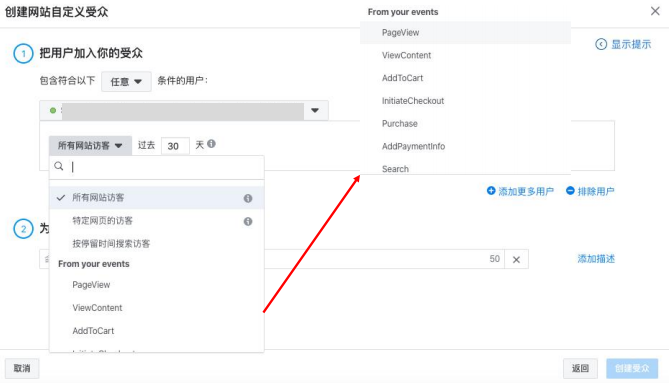Click the 取消 button
669x383 pixels.
click(22, 368)
